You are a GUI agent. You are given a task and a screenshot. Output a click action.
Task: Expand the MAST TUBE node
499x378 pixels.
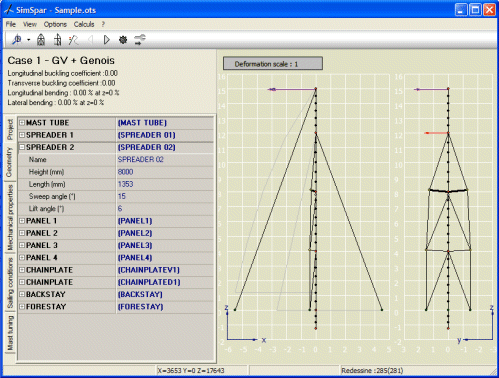coord(22,123)
